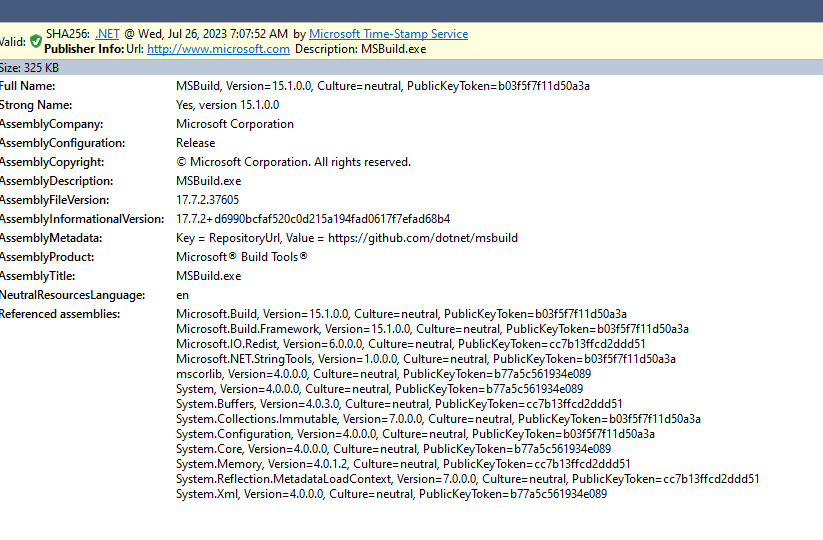Click the 'Publisher Info:' bold label
Image resolution: width=823 pixels, height=540 pixels.
[x=84, y=49]
